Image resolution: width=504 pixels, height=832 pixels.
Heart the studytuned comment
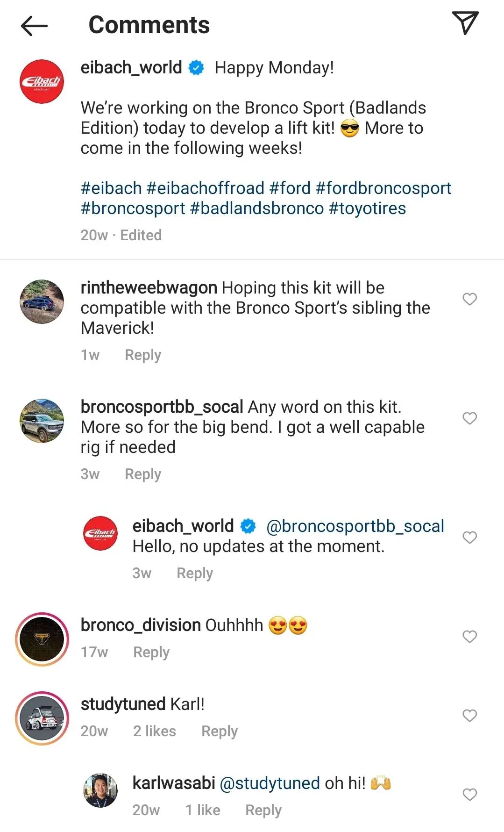point(469,716)
